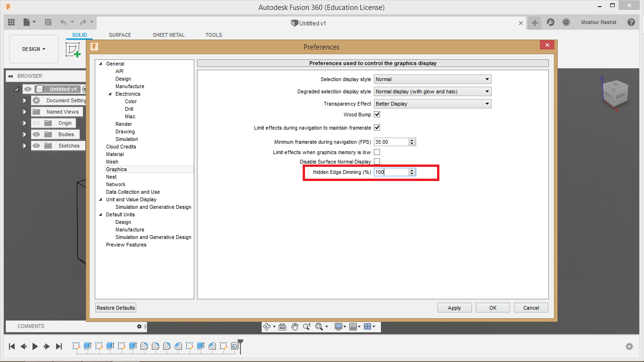Open the Help question mark icon
The height and width of the screenshot is (362, 644).
[x=631, y=22]
